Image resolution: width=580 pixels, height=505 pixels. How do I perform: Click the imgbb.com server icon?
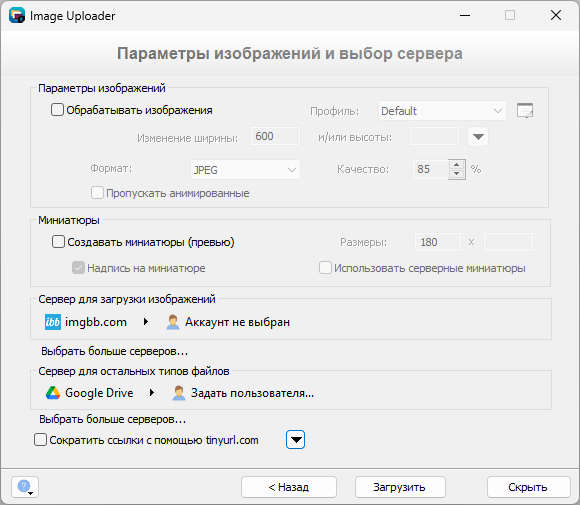[53, 322]
